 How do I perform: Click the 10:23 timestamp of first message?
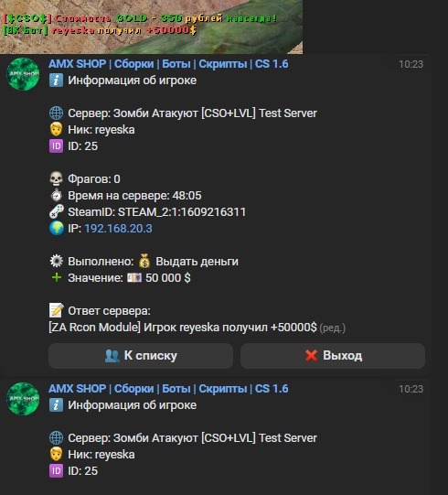tap(411, 64)
